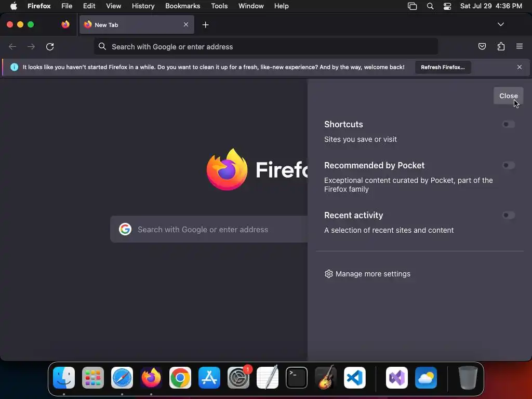Open Manage more settings link
532x399 pixels.
(373, 274)
